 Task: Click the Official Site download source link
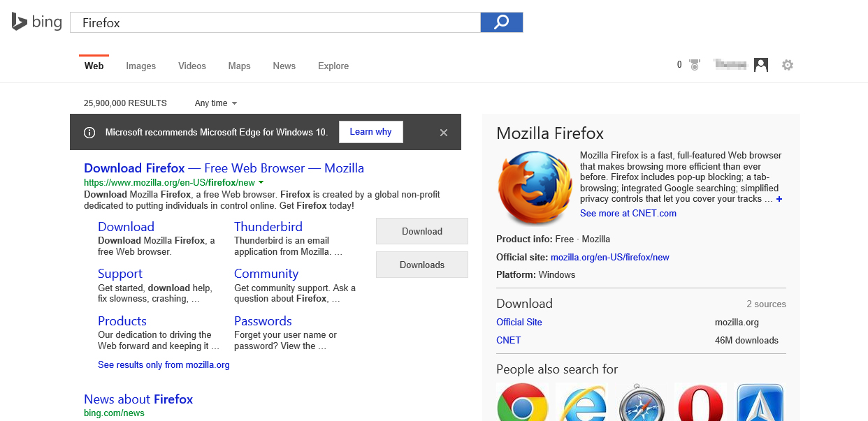pyautogui.click(x=519, y=323)
